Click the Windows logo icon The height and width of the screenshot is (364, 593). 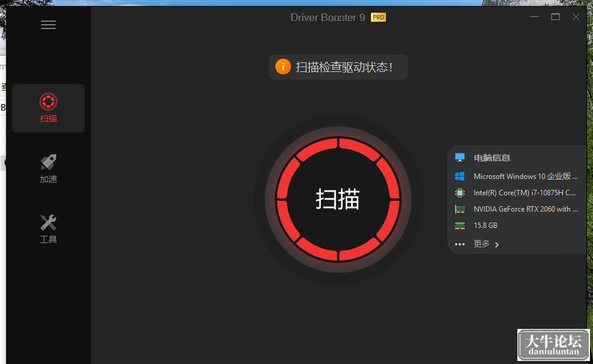pyautogui.click(x=459, y=176)
